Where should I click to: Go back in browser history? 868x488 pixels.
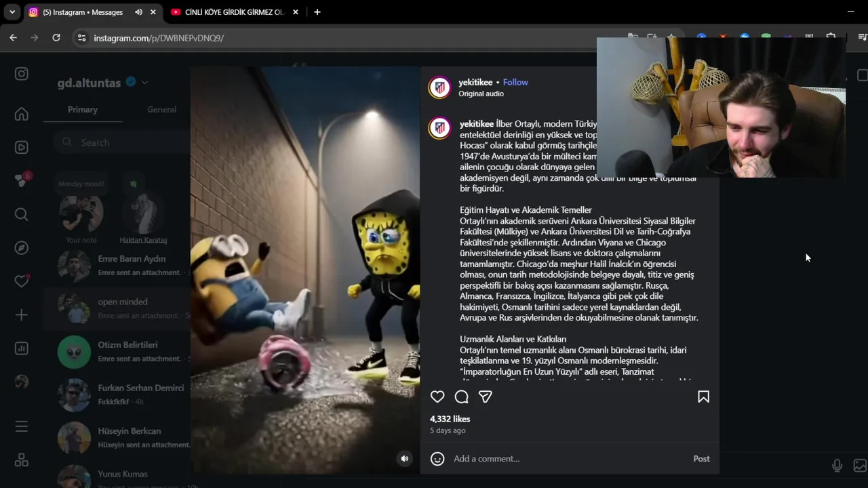[x=13, y=38]
